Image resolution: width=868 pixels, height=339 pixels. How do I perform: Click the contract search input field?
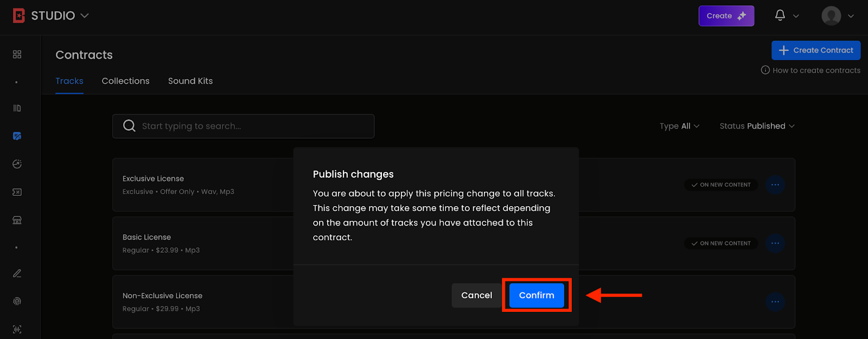[250, 126]
